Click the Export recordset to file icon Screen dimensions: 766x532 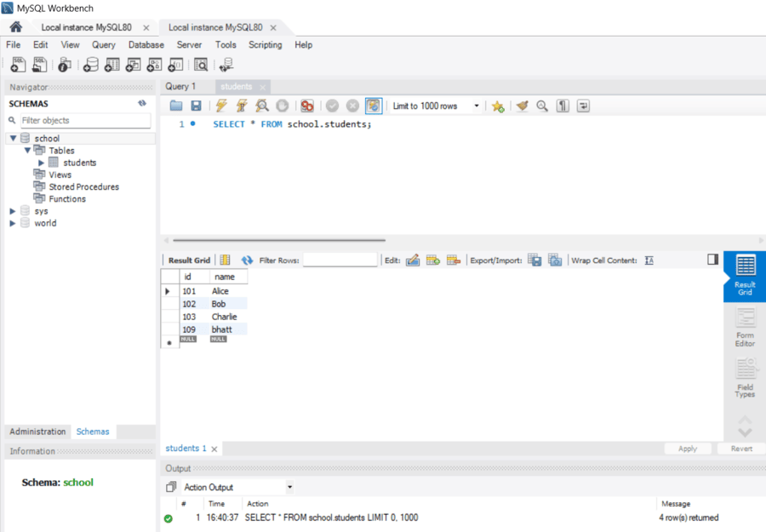coord(535,260)
